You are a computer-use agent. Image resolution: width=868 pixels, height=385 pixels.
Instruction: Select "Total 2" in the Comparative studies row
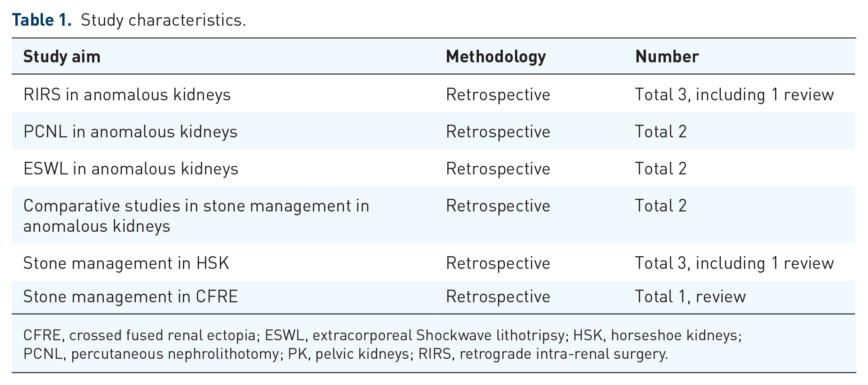point(660,206)
